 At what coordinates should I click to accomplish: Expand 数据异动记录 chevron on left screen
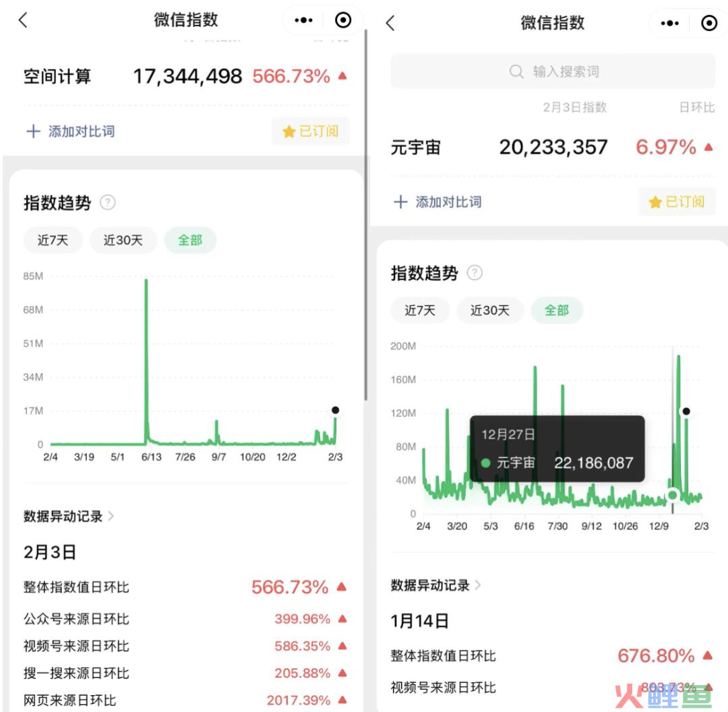pos(111,516)
